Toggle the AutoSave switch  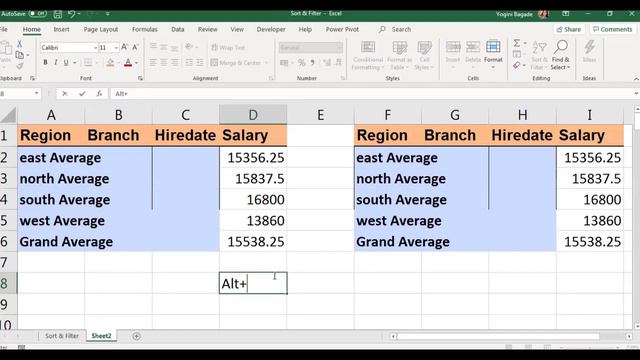pyautogui.click(x=38, y=14)
